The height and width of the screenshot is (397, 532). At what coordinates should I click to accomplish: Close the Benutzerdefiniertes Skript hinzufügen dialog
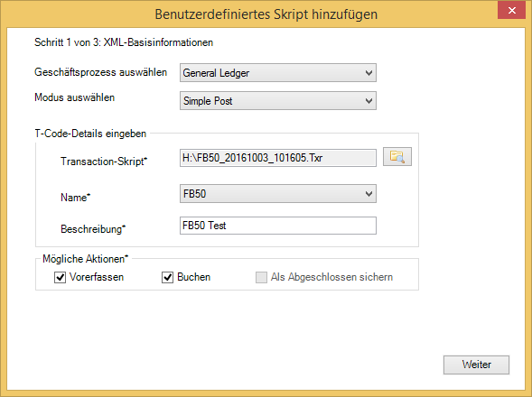511,10
